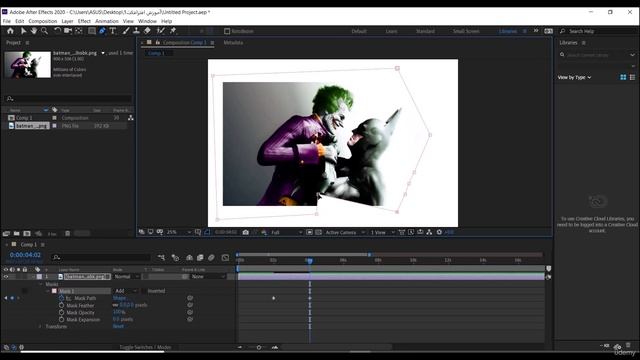This screenshot has width=640, height=360.
Task: Select the Brush tool
Action: click(126, 31)
